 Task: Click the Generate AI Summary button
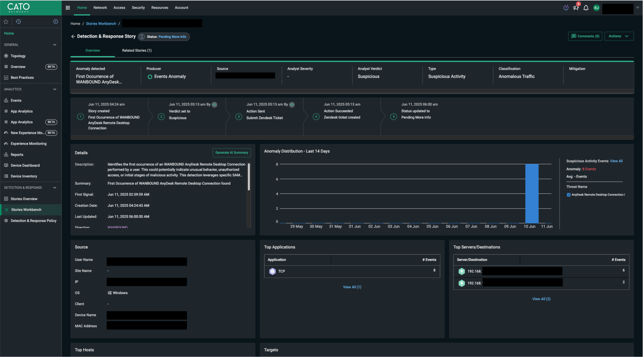click(232, 153)
